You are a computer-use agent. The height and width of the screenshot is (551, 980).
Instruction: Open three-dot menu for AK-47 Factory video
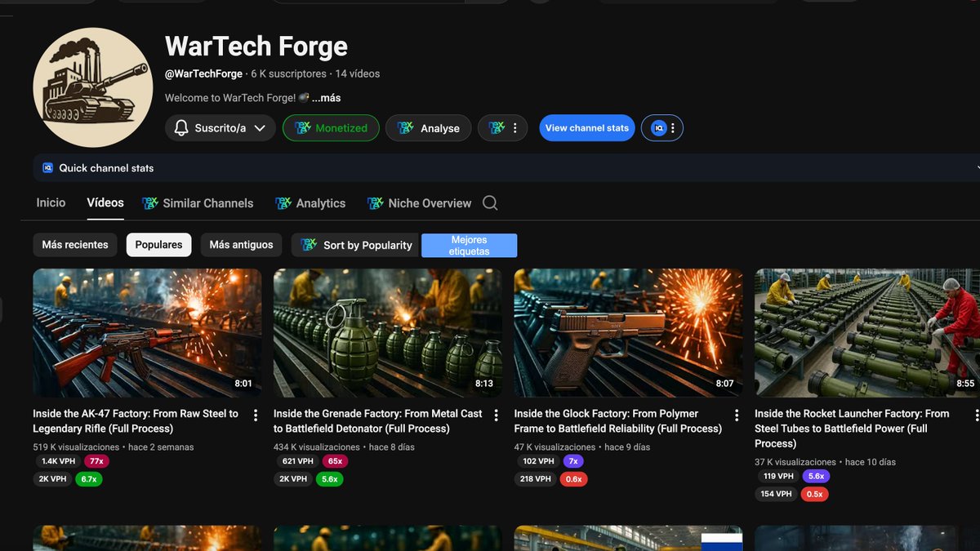[256, 415]
